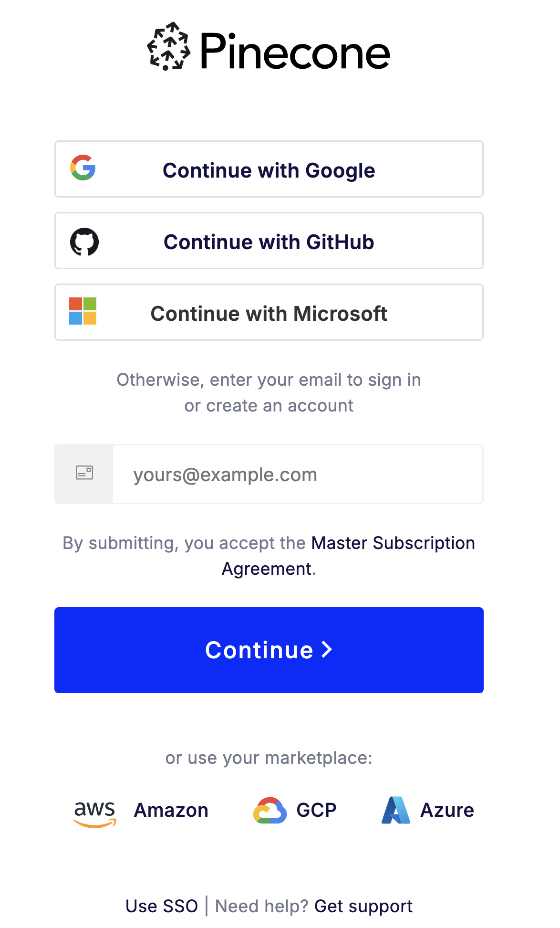Image resolution: width=560 pixels, height=928 pixels.
Task: Open the Use SSO link
Action: pyautogui.click(x=162, y=906)
